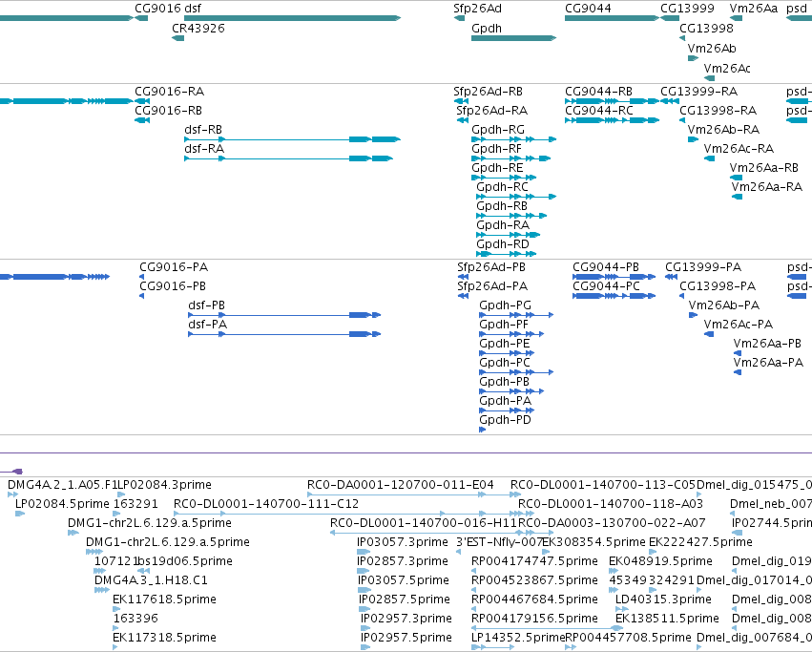This screenshot has width=812, height=652.
Task: Select the RC0-DL0001-140700-016-H11 EST feature
Action: (x=427, y=533)
